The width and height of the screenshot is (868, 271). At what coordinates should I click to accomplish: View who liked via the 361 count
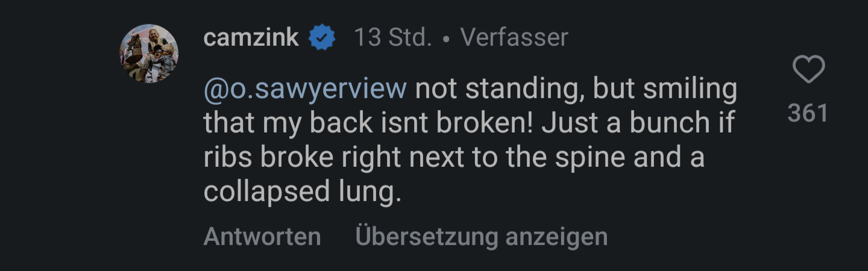(x=808, y=113)
